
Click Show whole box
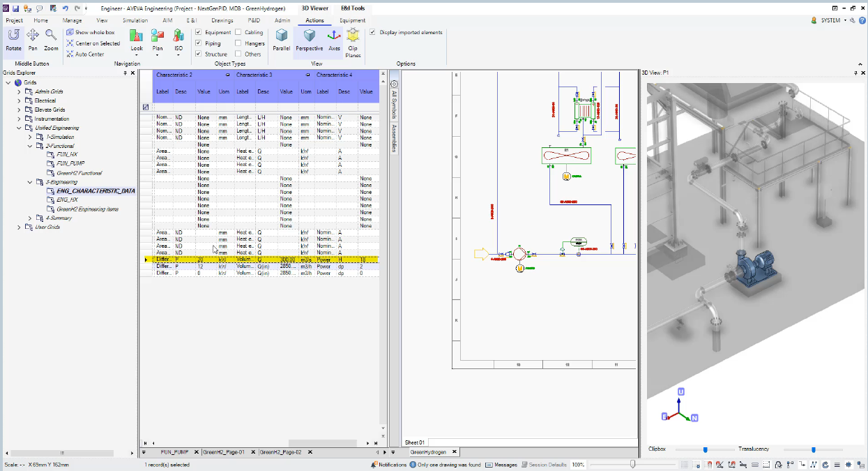pyautogui.click(x=91, y=32)
